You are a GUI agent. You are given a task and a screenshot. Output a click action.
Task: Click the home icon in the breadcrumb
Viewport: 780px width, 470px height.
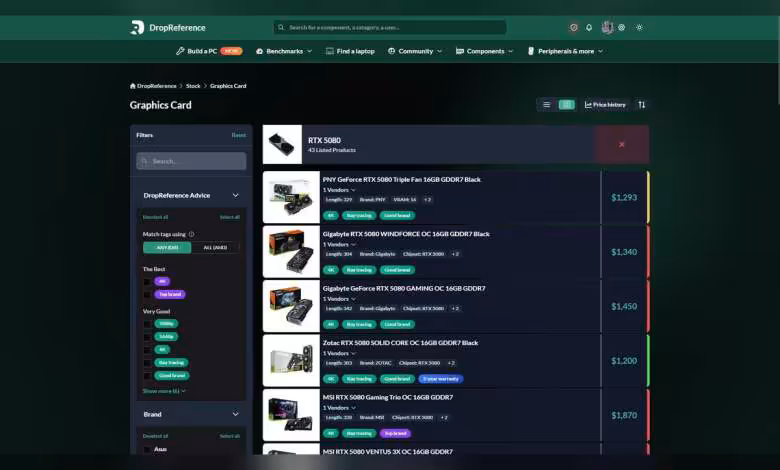133,86
